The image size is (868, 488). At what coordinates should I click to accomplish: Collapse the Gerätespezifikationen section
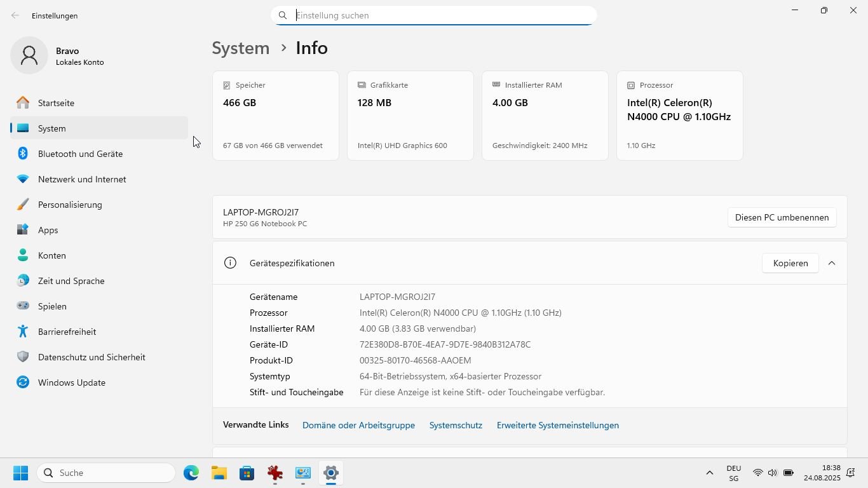point(831,263)
